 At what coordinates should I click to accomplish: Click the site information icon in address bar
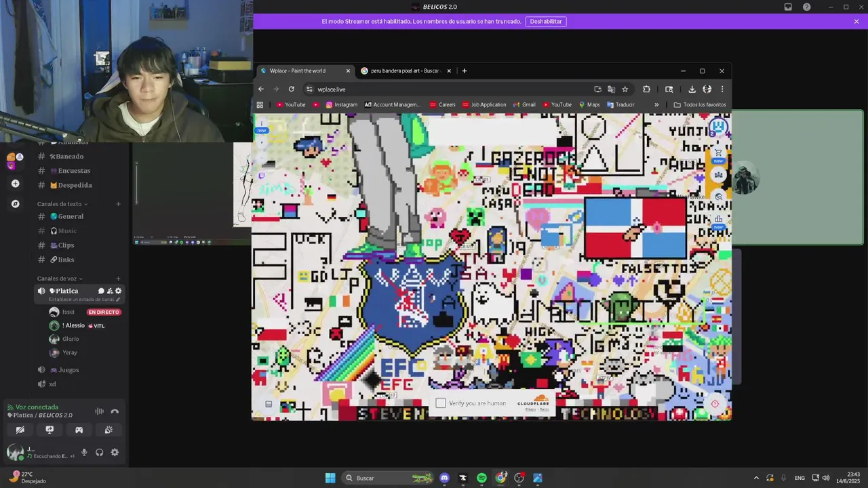pyautogui.click(x=309, y=89)
